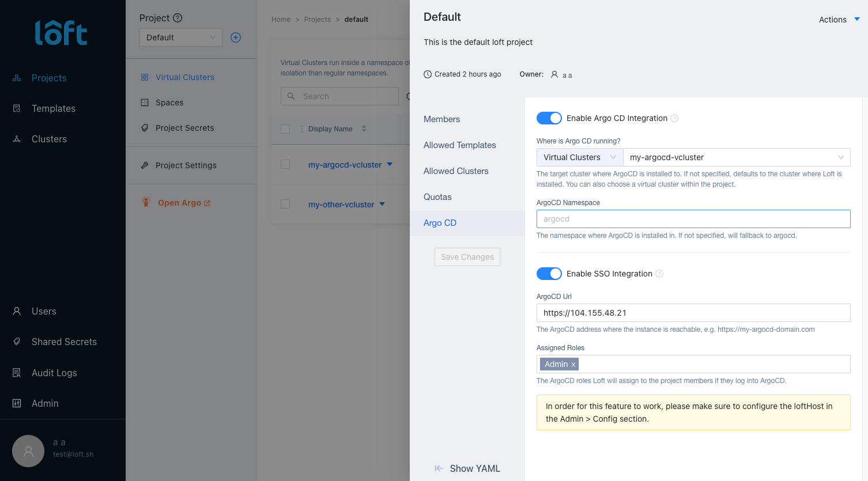Open the Projects section in the sidebar
868x481 pixels.
point(49,78)
